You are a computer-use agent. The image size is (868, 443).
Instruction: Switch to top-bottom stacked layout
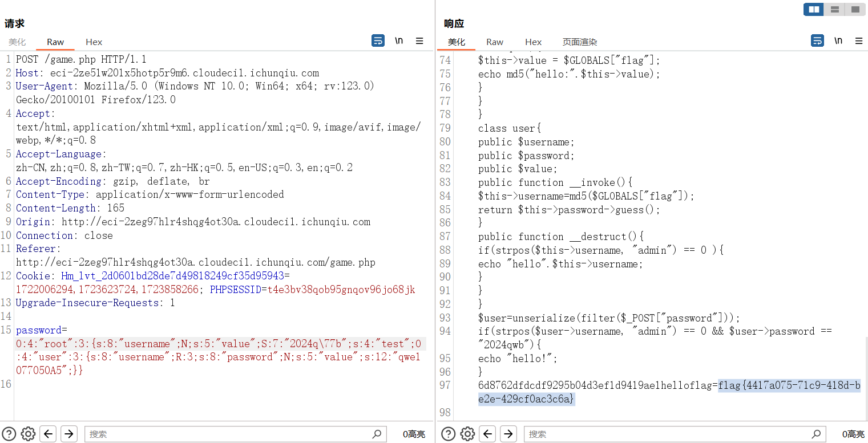(x=834, y=9)
